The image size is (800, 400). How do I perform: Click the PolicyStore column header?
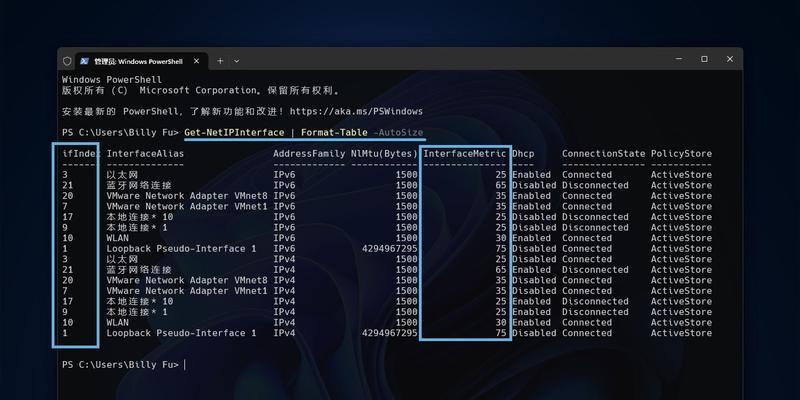click(681, 154)
